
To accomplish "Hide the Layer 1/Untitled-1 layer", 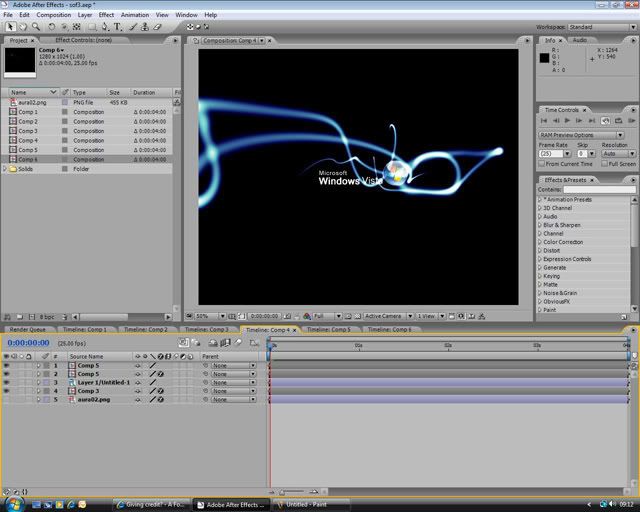I will [x=6, y=383].
